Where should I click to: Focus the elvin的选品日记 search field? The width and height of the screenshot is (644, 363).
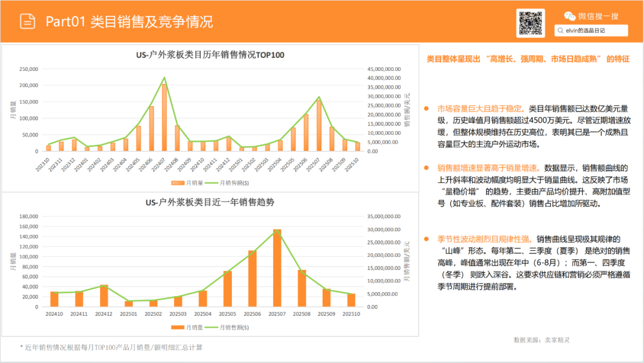593,30
